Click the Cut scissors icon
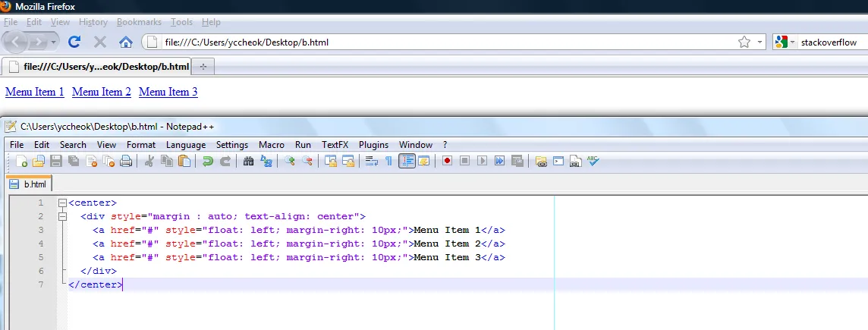Image resolution: width=868 pixels, height=330 pixels. click(149, 161)
